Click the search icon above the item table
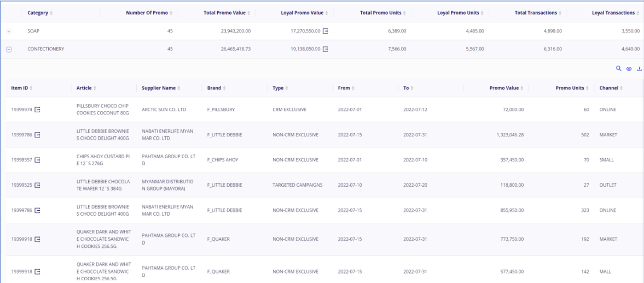This screenshot has height=283, width=644. [x=619, y=69]
